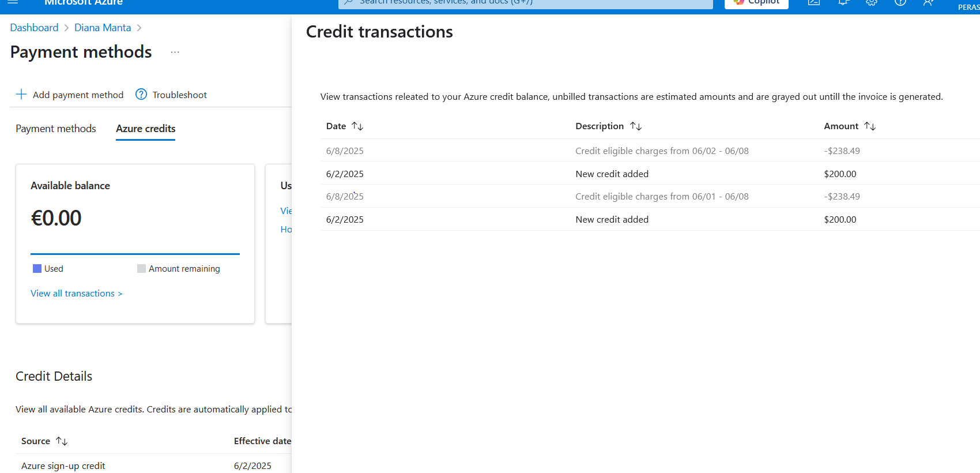
Task: Click the Effective date column header
Action: tap(262, 441)
